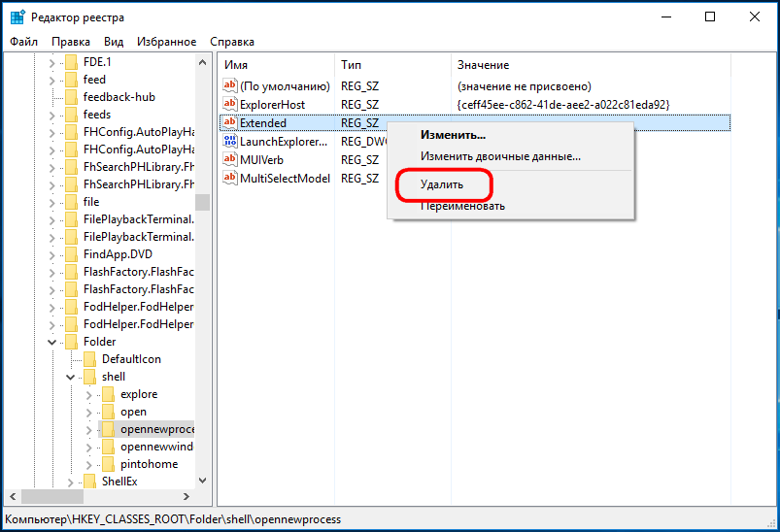780x532 pixels.
Task: Click the binary DWORD icon of LaunchExplorer value
Action: click(230, 141)
